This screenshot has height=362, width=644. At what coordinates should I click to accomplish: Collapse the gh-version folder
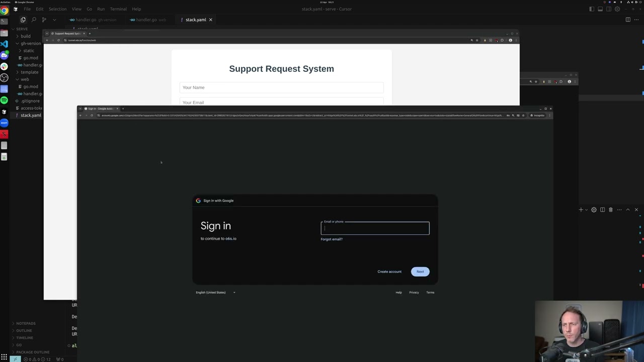pos(31,43)
